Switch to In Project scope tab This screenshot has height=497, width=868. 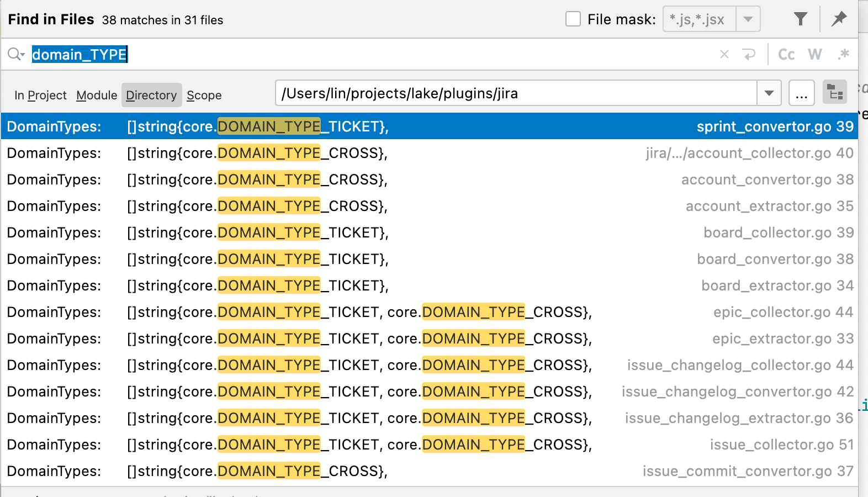40,95
